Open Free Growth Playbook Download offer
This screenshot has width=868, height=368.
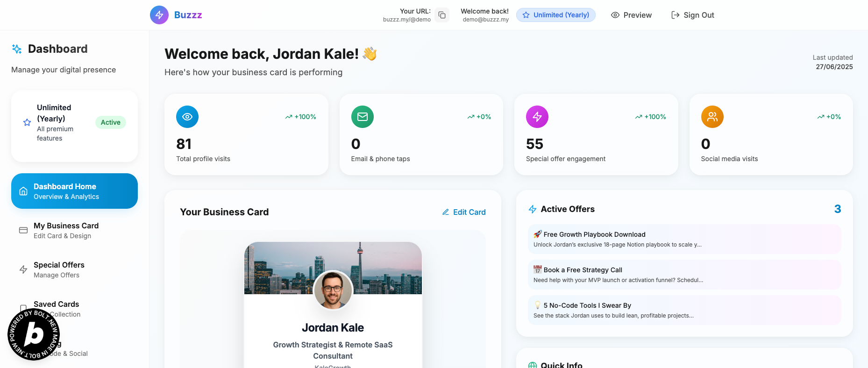click(684, 239)
